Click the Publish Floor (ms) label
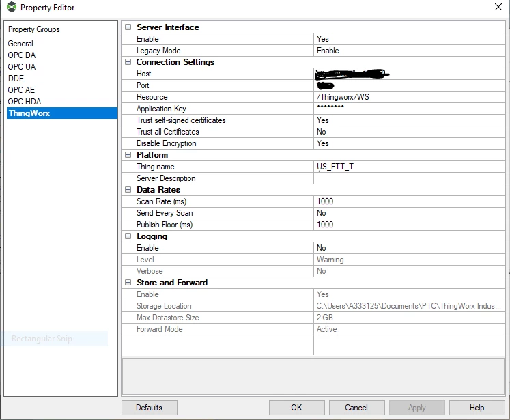Viewport: 510px width, 420px height. 165,225
